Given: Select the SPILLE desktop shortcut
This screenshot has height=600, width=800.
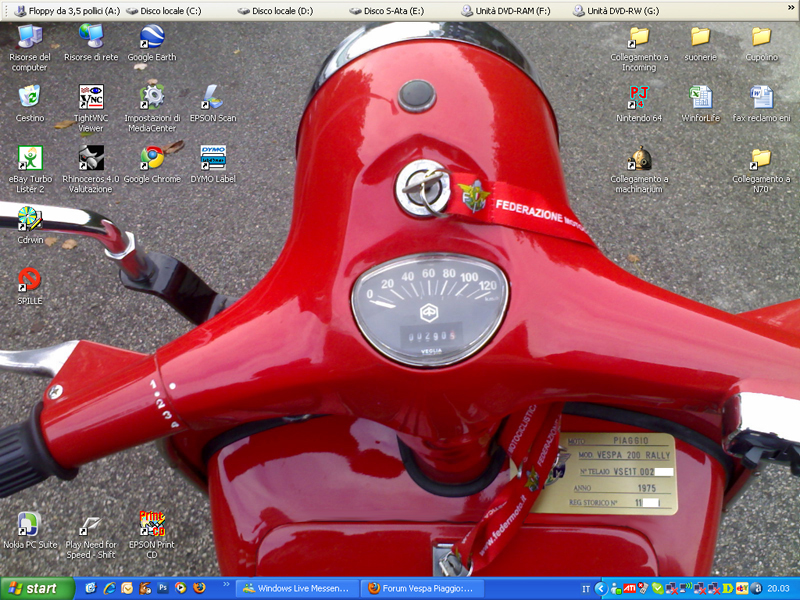Looking at the screenshot, I should point(30,286).
